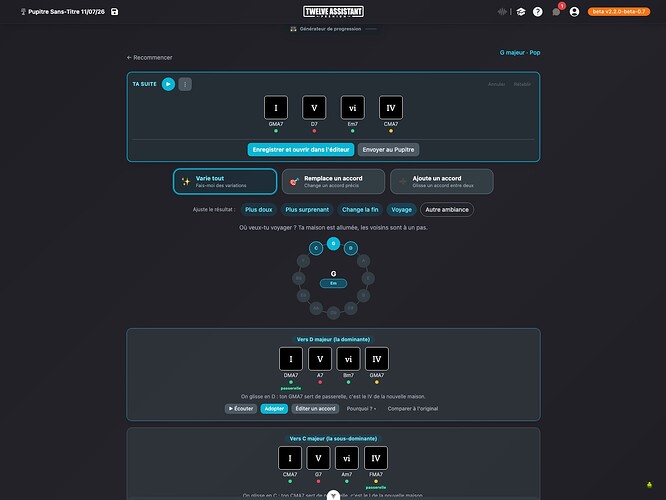
Task: Play the TA SUITE progression
Action: tap(168, 84)
